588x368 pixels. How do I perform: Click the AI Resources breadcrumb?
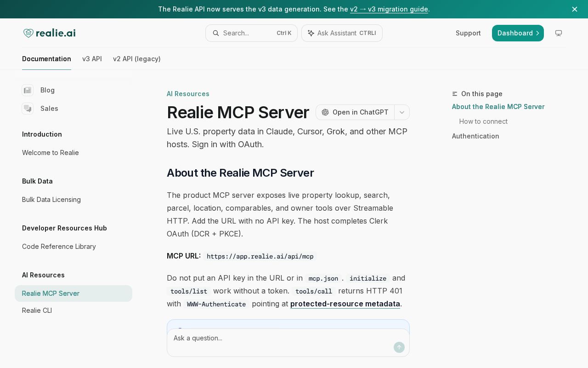point(188,94)
